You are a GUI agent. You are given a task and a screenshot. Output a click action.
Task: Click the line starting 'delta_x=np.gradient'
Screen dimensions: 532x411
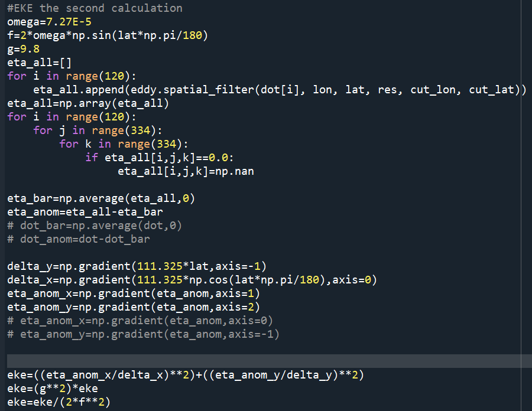[192, 279]
